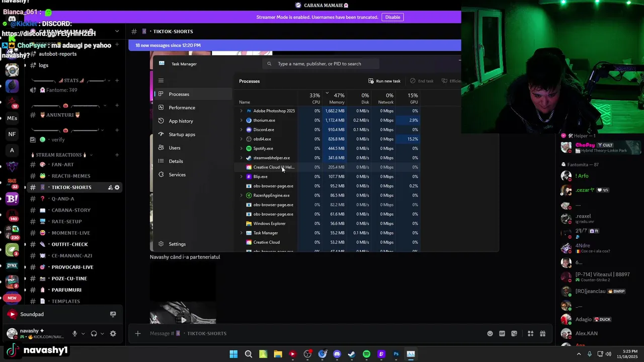
Task: Click the Task Manager search field
Action: point(320,64)
